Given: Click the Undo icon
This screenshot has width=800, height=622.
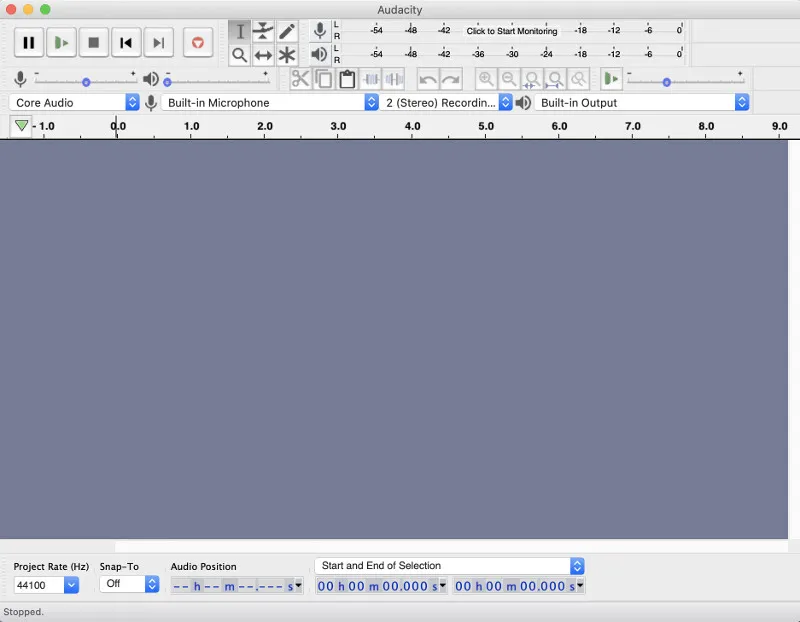Looking at the screenshot, I should click(428, 78).
